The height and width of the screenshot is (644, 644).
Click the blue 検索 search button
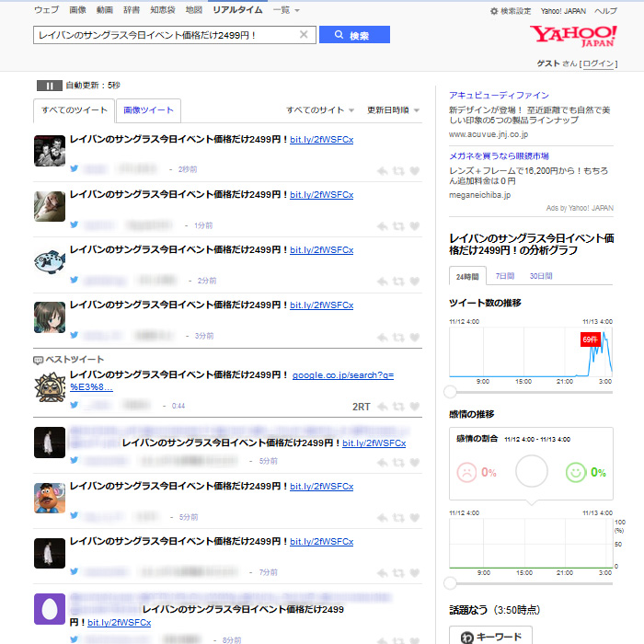click(354, 35)
